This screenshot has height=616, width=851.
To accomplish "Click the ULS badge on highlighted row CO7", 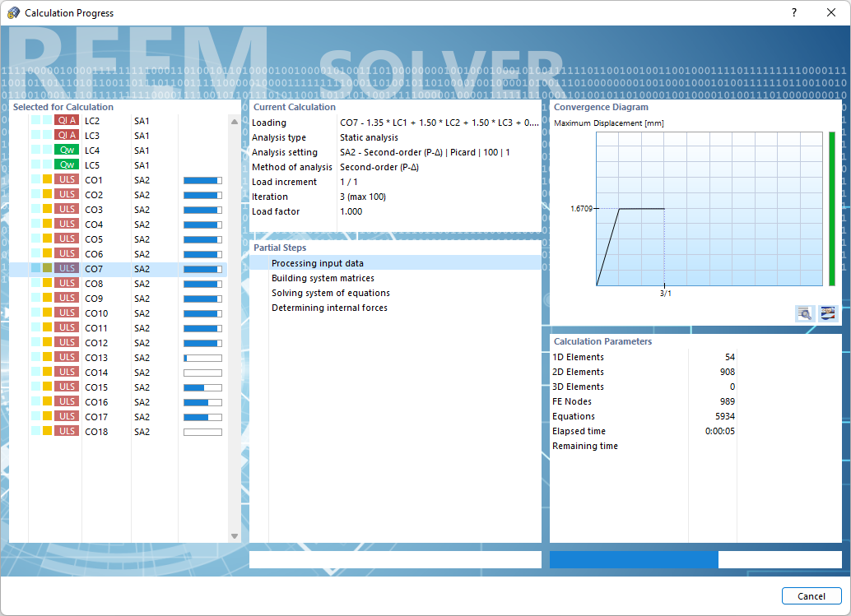I will [65, 268].
